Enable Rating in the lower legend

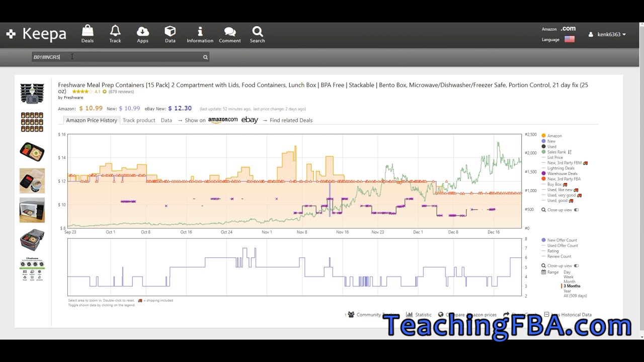[x=549, y=251]
